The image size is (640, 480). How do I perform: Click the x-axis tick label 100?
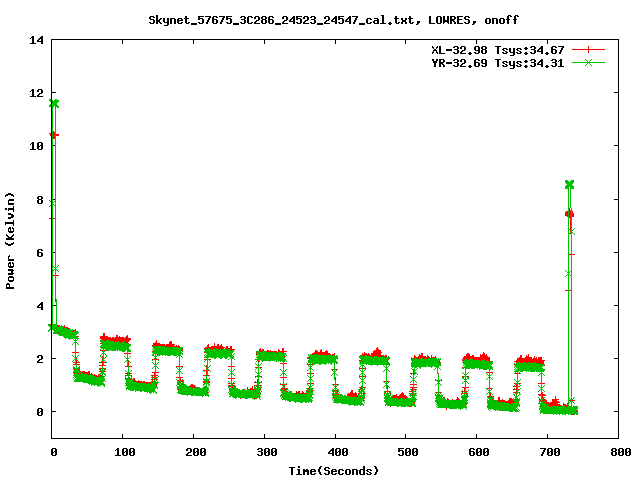124,452
